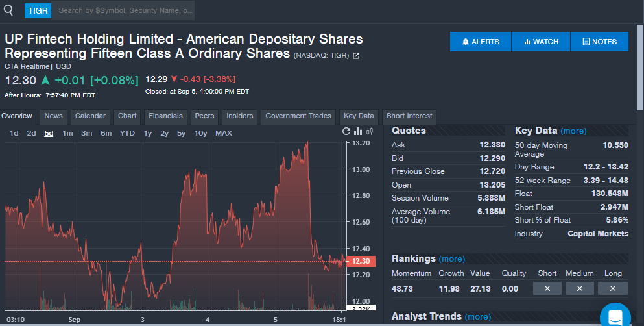Select YTD chart range
The height and width of the screenshot is (326, 644).
point(127,133)
